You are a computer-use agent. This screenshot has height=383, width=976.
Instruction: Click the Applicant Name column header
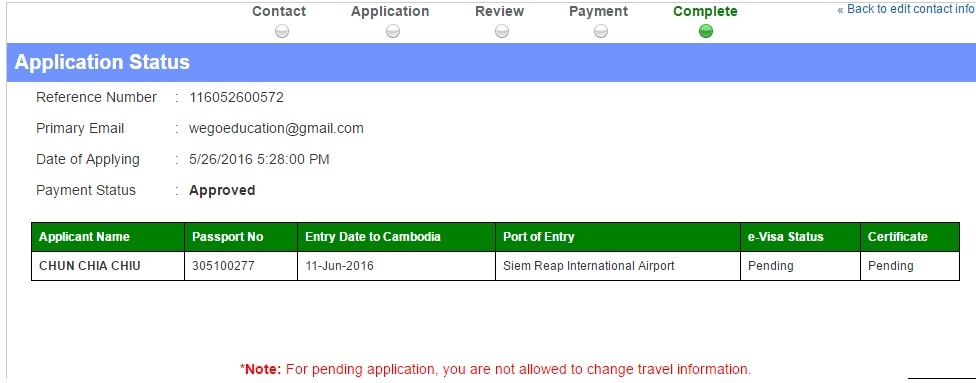click(x=108, y=237)
